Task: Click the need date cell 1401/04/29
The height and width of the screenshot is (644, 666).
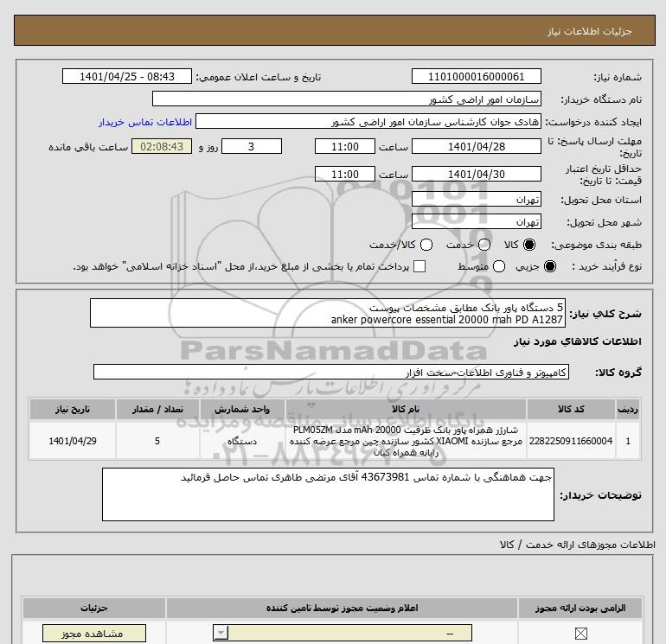Action: coord(73,441)
